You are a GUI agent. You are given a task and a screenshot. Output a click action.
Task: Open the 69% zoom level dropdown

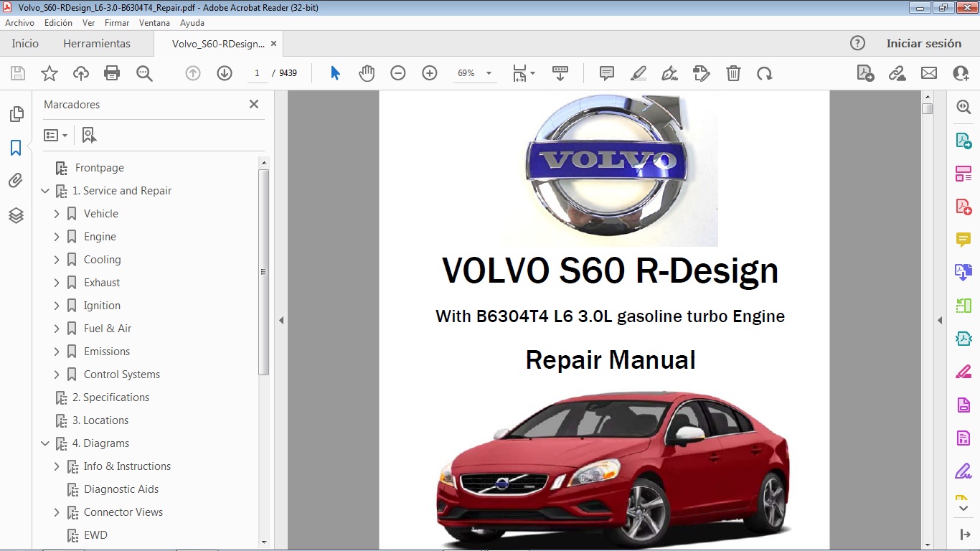489,72
